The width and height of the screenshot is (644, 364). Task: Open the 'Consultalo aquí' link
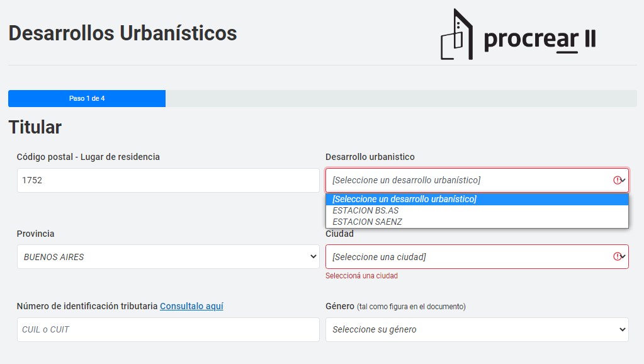(191, 306)
